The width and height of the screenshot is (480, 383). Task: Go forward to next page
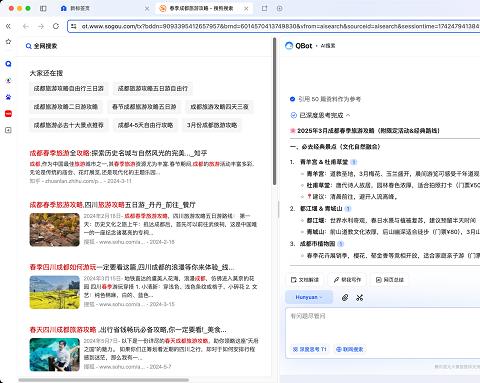pos(41,26)
